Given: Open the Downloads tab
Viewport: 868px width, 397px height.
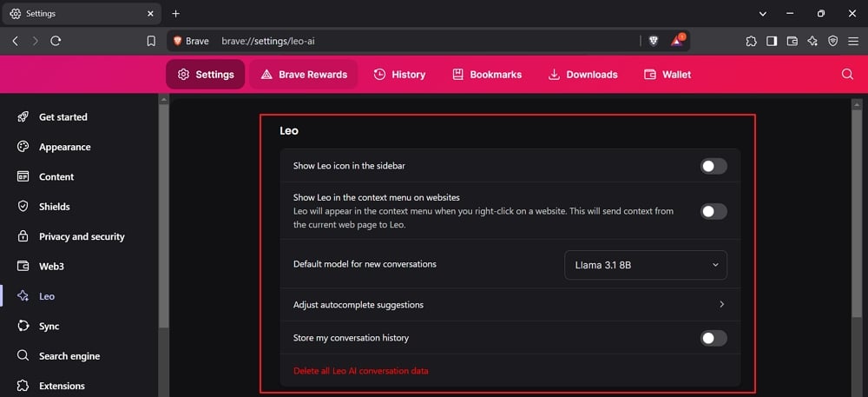Looking at the screenshot, I should (x=582, y=75).
